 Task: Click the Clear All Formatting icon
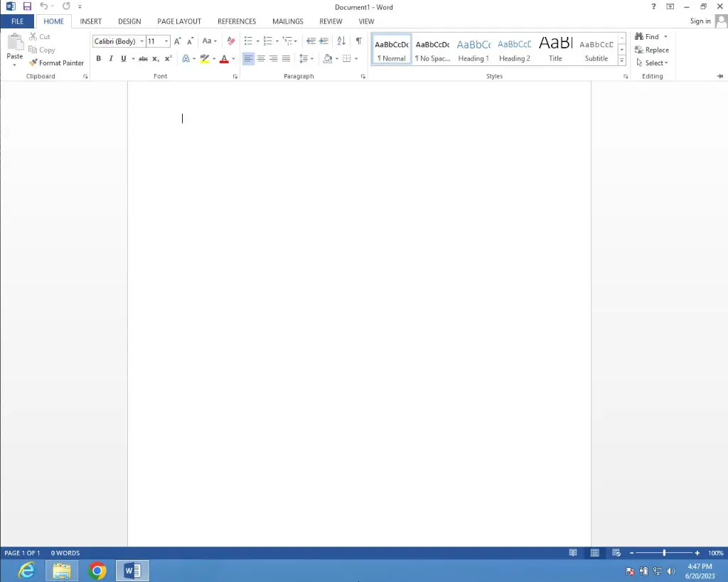(x=230, y=41)
